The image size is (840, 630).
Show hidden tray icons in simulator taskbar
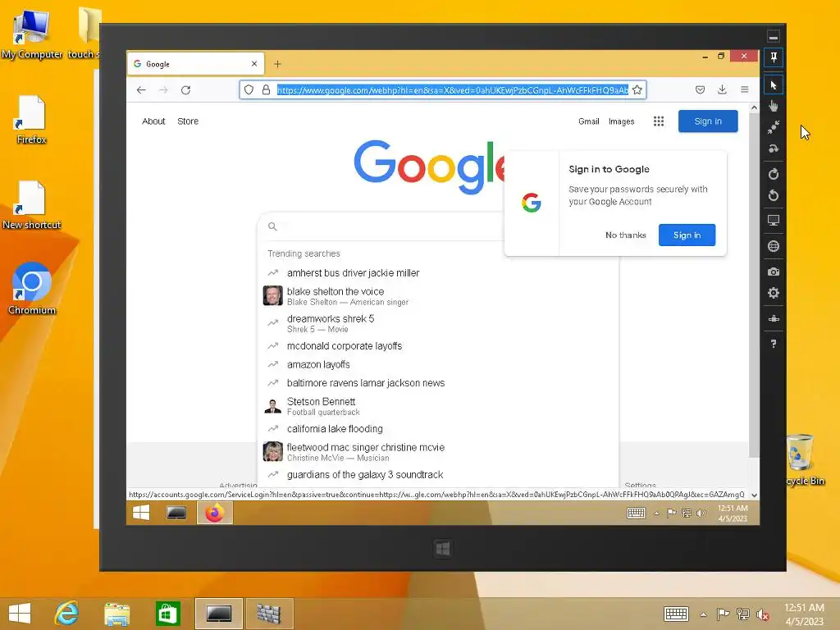(657, 514)
